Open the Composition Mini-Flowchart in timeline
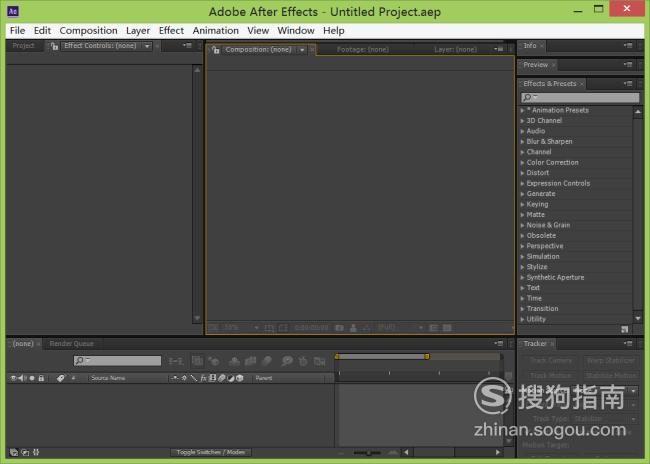The image size is (650, 464). pyautogui.click(x=175, y=362)
